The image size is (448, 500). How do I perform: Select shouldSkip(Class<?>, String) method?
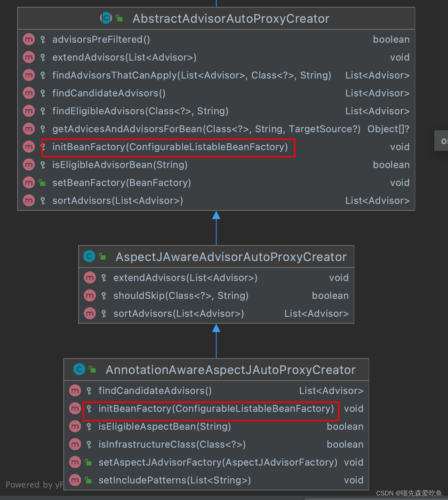click(181, 295)
